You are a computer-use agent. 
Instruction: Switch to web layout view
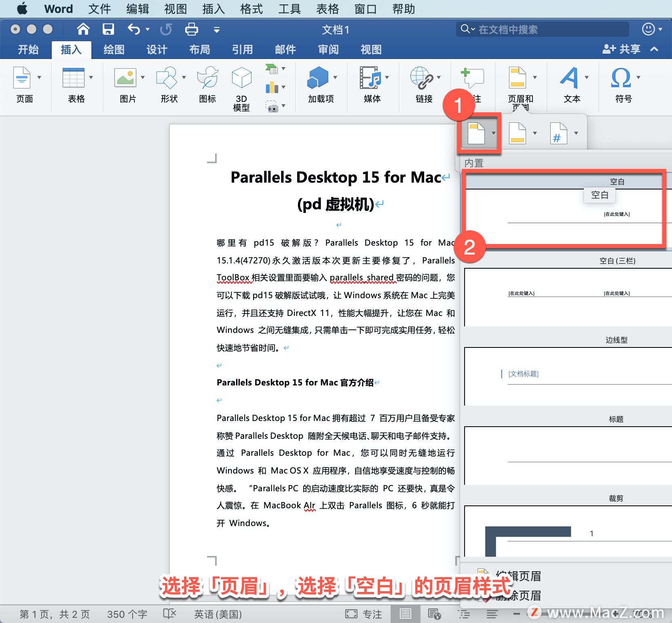[434, 614]
